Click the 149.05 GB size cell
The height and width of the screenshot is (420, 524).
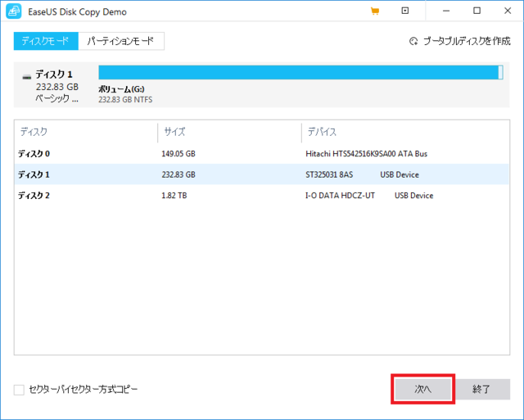pos(178,154)
